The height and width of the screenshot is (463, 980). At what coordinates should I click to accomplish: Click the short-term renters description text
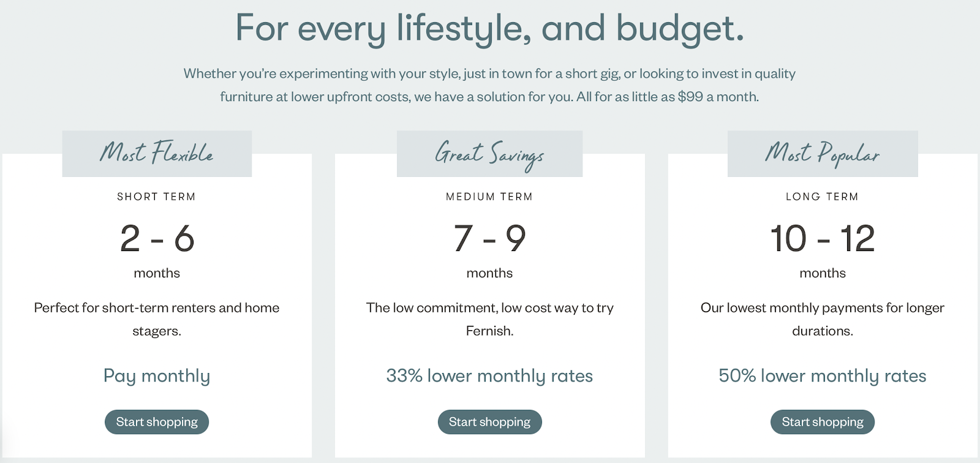coord(157,319)
